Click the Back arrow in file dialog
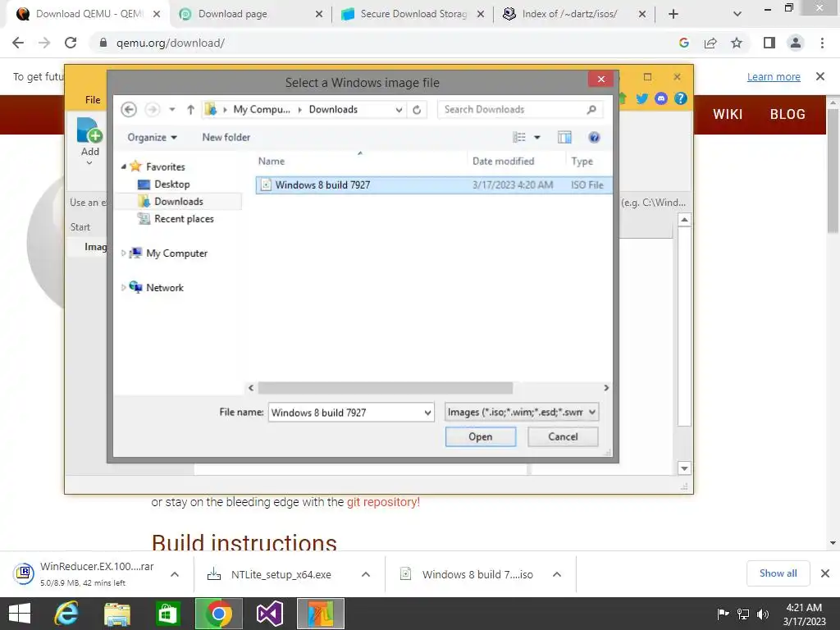 coord(129,110)
